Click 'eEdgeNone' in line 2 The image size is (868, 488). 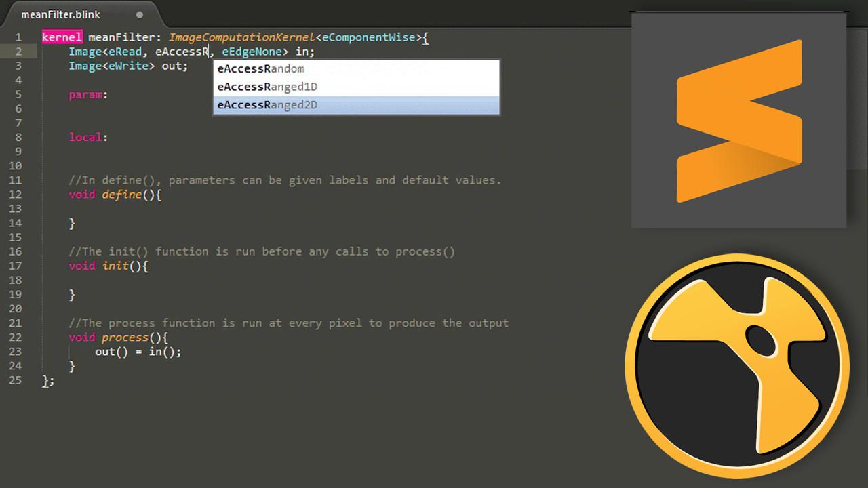pyautogui.click(x=252, y=52)
